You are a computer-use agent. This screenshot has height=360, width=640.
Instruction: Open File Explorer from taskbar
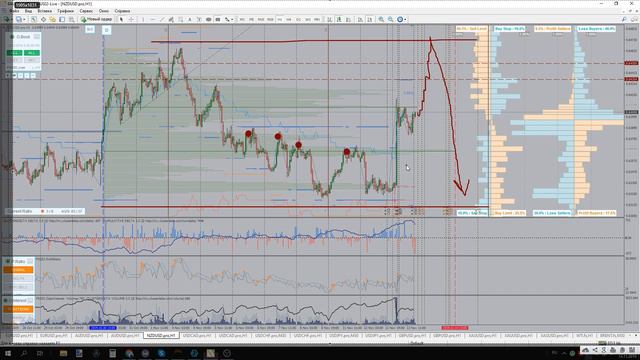(x=63, y=353)
